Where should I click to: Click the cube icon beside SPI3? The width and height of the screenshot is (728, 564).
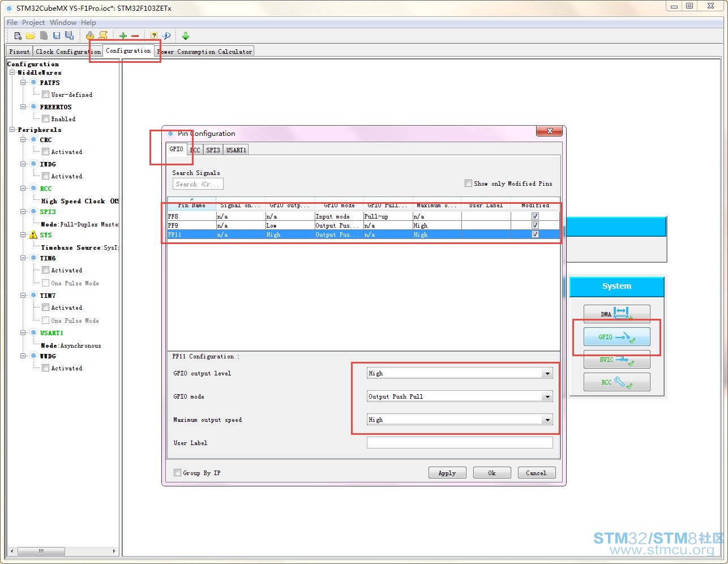coord(33,211)
